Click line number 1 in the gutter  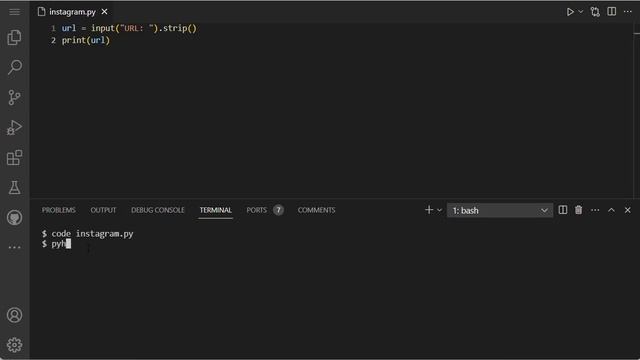(53, 28)
